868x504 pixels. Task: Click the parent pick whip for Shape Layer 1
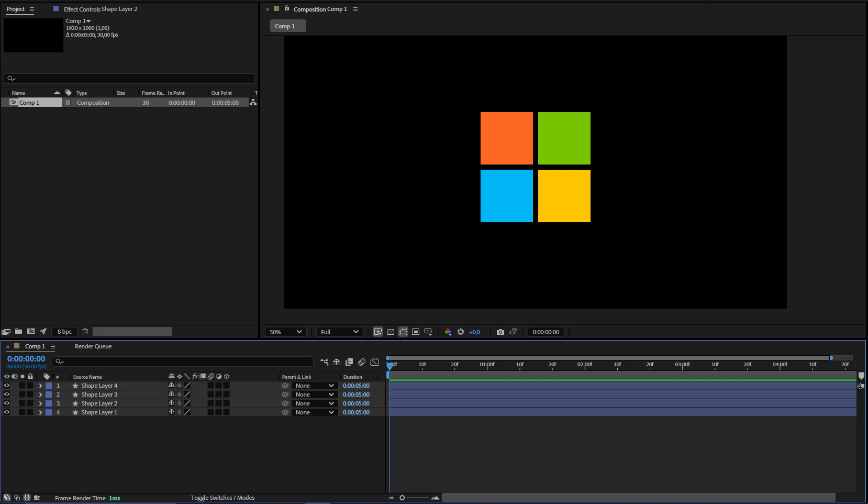point(285,412)
